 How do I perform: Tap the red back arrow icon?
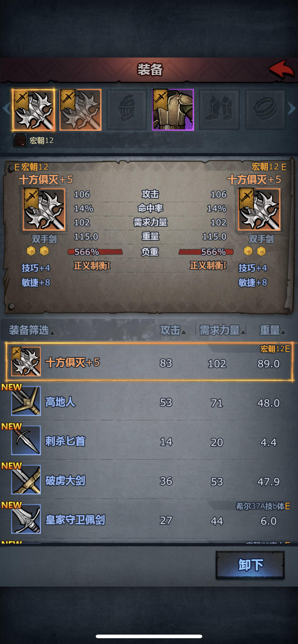(282, 69)
